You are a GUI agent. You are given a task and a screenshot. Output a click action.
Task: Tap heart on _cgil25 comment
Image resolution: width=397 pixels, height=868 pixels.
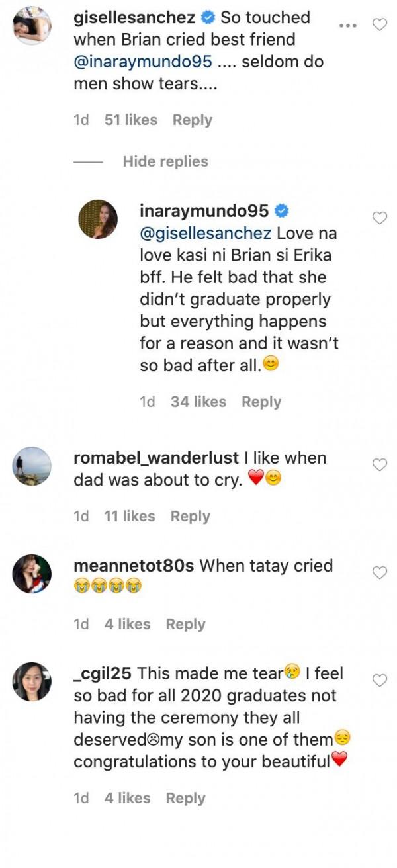tap(380, 681)
